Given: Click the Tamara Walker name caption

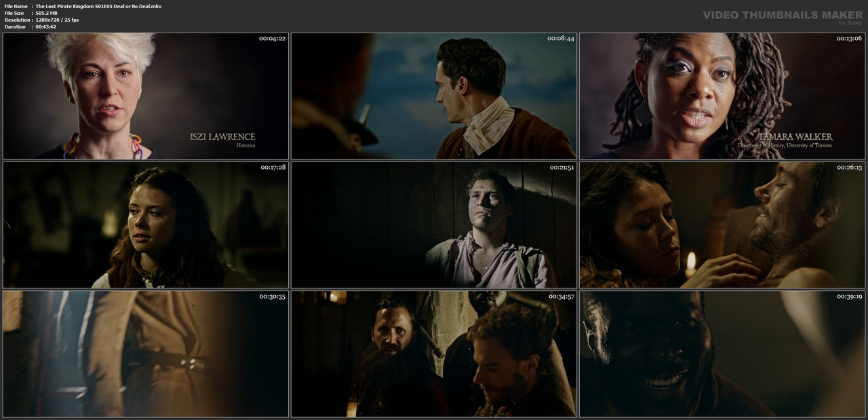Looking at the screenshot, I should pyautogui.click(x=795, y=136).
